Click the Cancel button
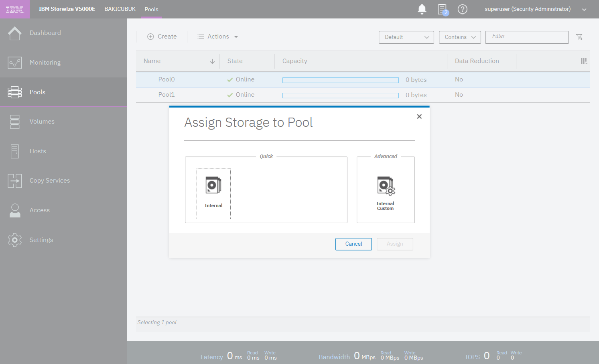 tap(353, 244)
